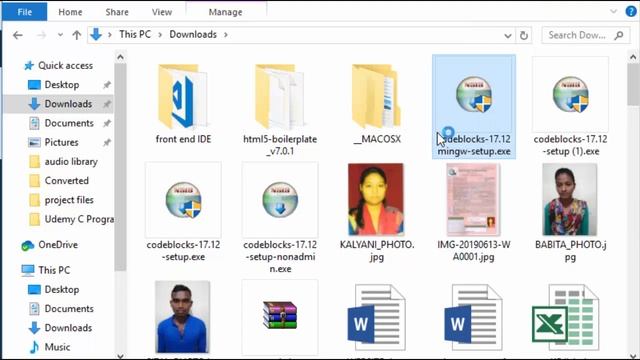Viewport: 640px width, 360px height.
Task: Click the pin icon beside Pictures
Action: click(107, 142)
